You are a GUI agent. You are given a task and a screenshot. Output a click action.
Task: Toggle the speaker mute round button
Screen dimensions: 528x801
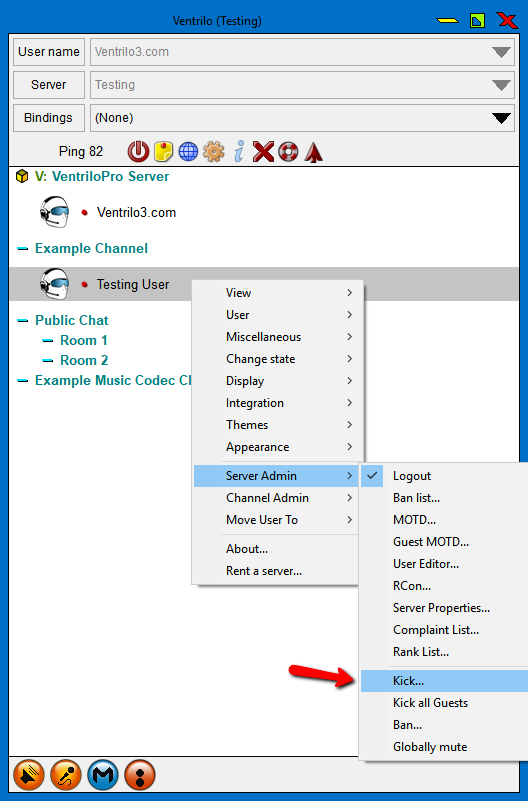click(x=29, y=775)
